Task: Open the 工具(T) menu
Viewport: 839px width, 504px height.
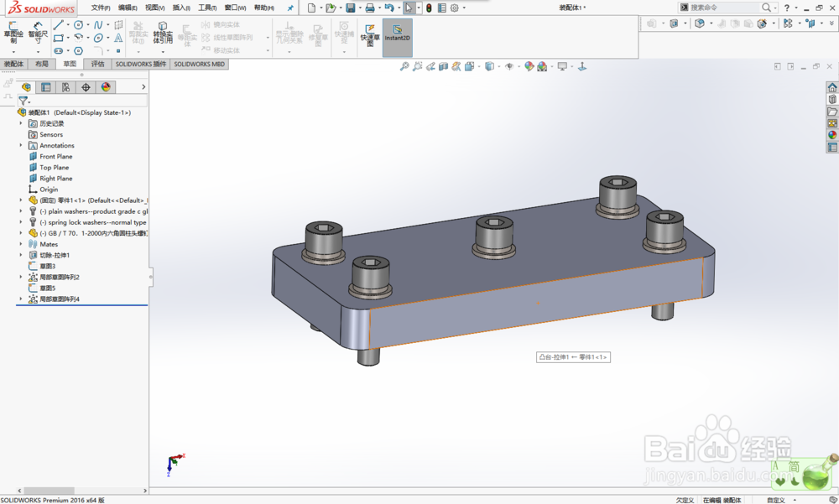Action: (207, 8)
